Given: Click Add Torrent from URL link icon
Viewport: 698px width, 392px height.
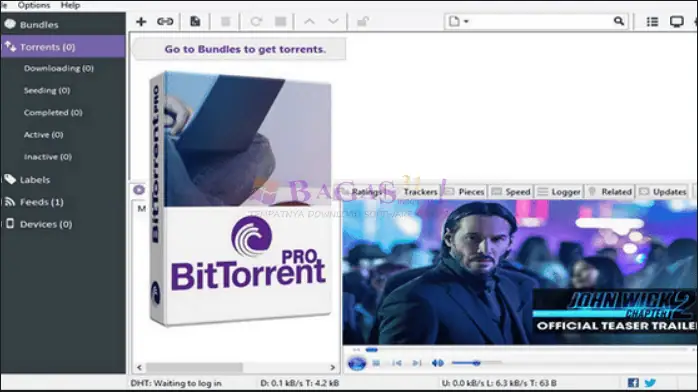Looking at the screenshot, I should [165, 21].
